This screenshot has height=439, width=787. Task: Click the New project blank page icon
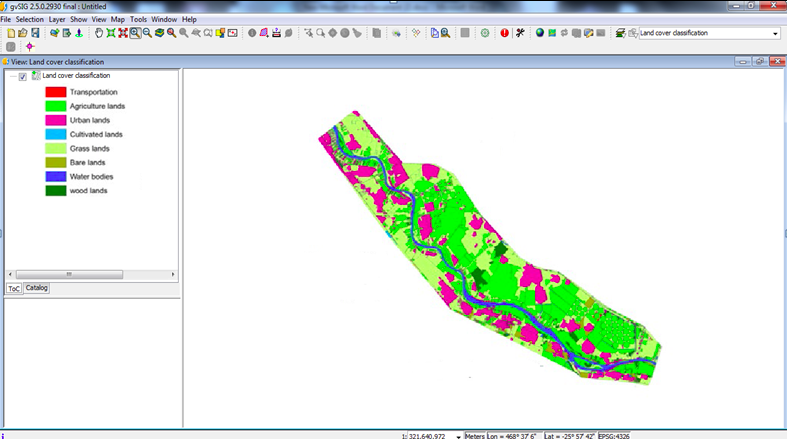[10, 33]
